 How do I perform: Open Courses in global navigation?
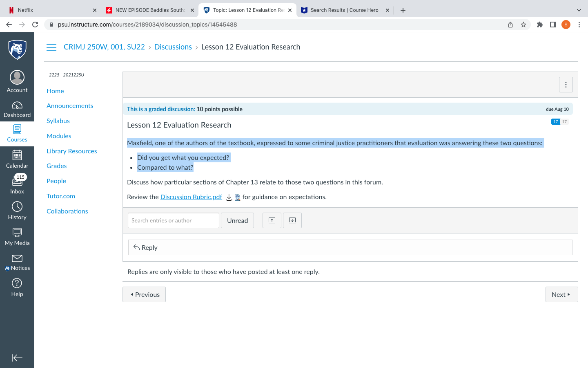[x=17, y=134]
